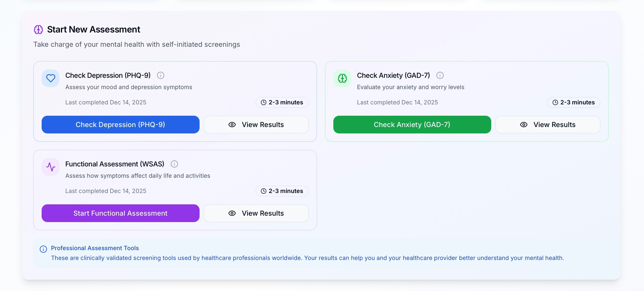Image resolution: width=644 pixels, height=291 pixels.
Task: View Results for the depression assessment
Action: coord(256,124)
